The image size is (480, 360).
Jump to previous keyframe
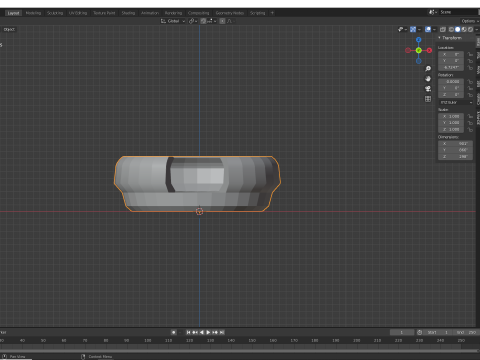click(x=195, y=332)
